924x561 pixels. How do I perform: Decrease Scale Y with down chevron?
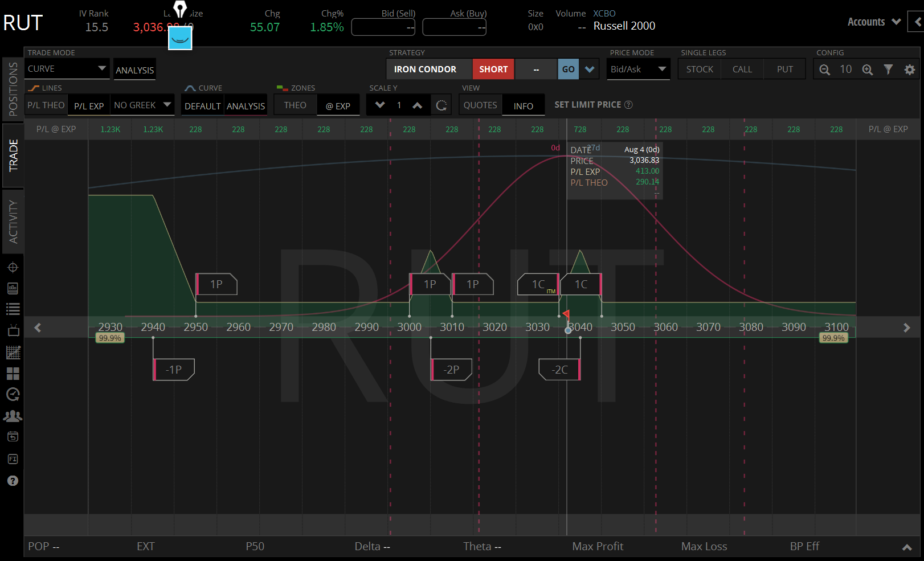[380, 105]
